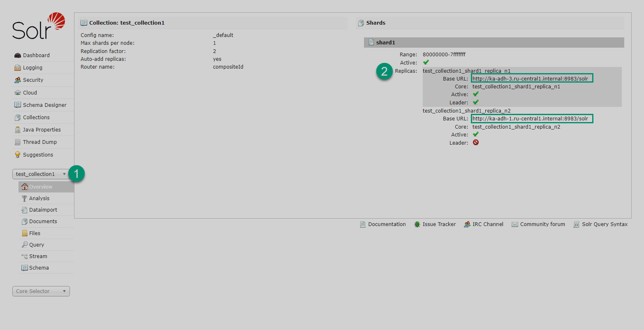This screenshot has height=330, width=644.
Task: Click the Thread Dump icon
Action: click(18, 142)
